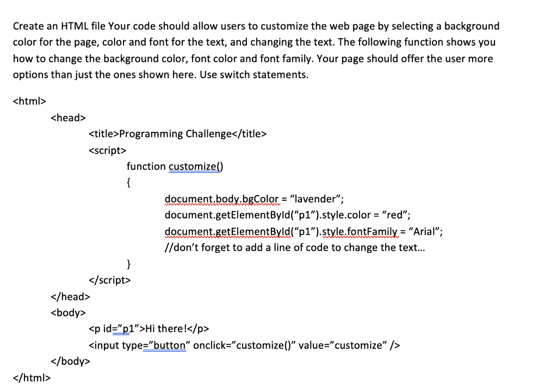
Task: Click the first paragraph mentioning background color
Action: coord(256,26)
